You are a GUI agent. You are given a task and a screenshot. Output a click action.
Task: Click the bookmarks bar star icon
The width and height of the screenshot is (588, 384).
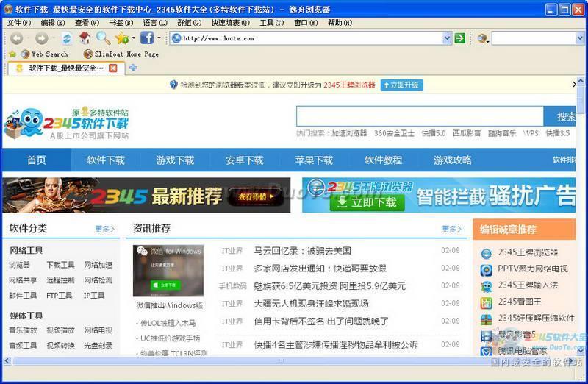(x=12, y=54)
